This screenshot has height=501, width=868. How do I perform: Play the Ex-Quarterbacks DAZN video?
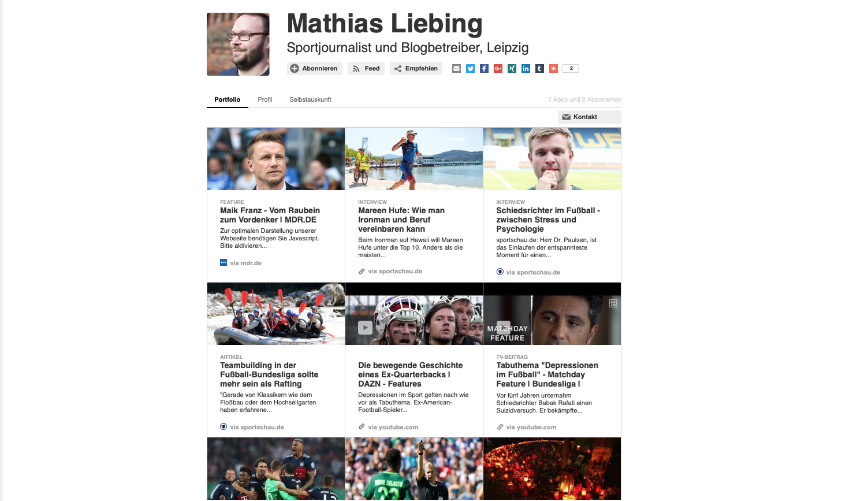365,328
